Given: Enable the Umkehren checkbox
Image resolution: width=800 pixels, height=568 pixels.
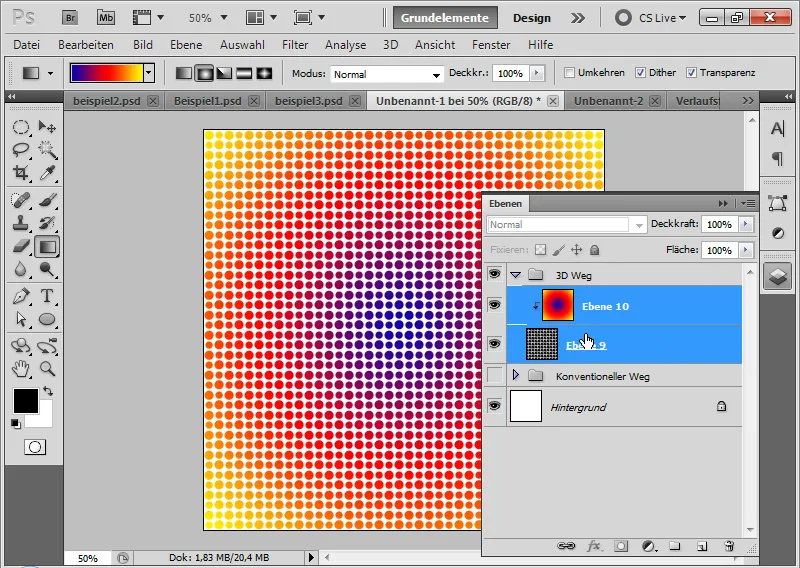Looking at the screenshot, I should click(x=569, y=73).
